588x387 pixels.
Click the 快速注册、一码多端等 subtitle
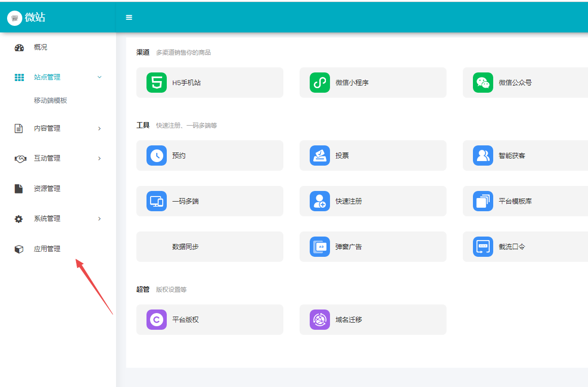tap(187, 126)
